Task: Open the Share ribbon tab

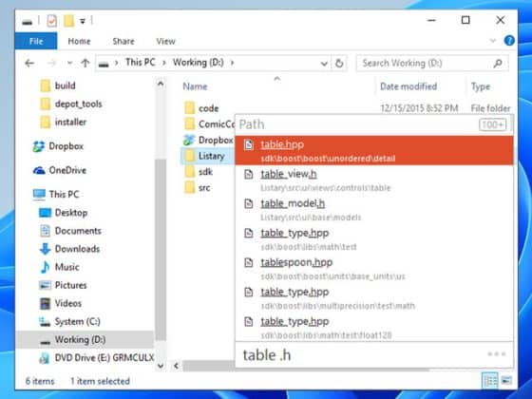Action: 123,41
